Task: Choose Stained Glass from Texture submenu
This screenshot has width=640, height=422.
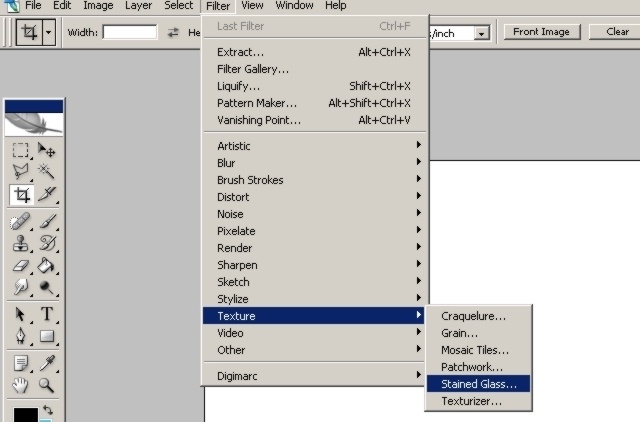Action: click(478, 384)
